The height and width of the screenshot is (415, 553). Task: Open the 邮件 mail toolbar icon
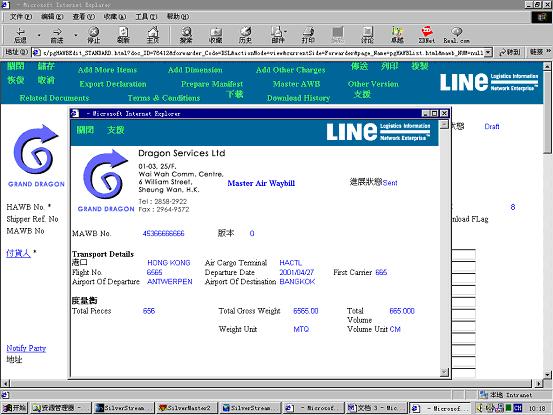[x=278, y=35]
